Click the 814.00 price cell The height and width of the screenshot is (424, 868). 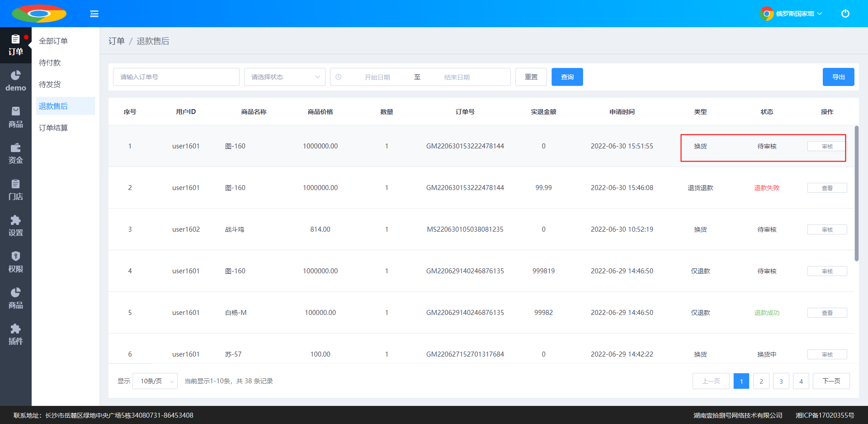tap(320, 229)
